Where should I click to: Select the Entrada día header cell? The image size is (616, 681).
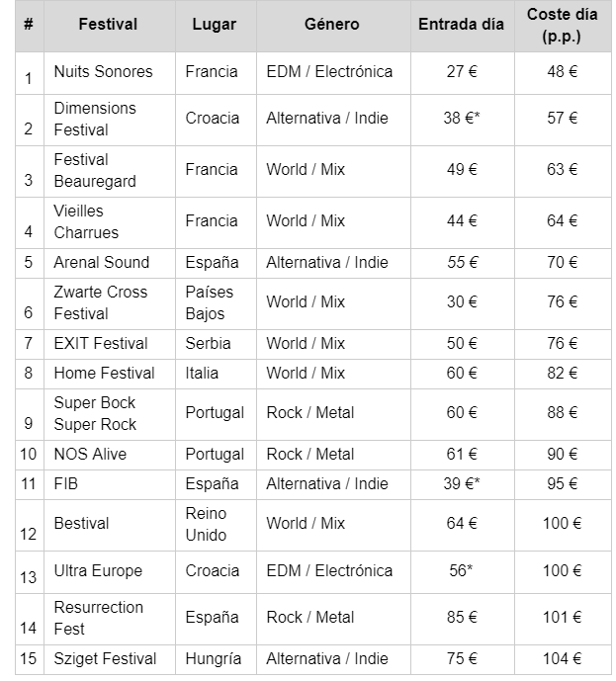[x=462, y=25]
